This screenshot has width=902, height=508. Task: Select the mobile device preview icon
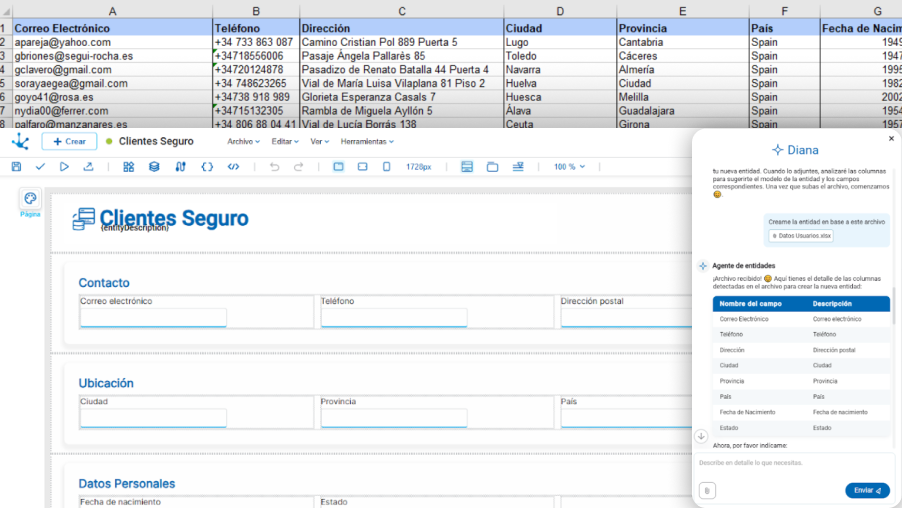coord(386,167)
